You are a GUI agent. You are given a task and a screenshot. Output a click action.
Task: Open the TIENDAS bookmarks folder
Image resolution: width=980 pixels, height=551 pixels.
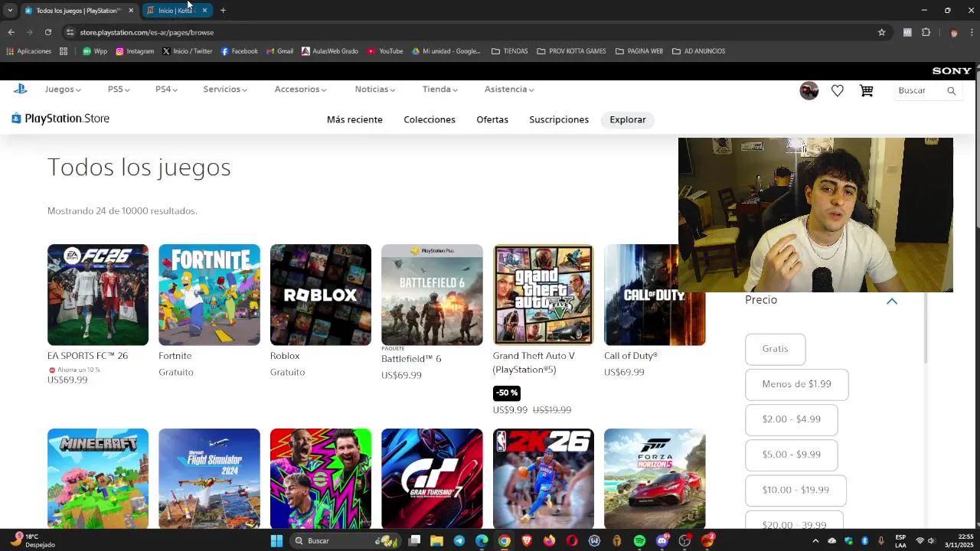(510, 51)
